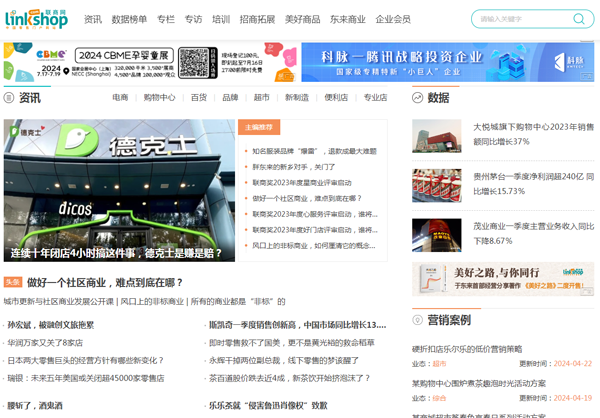The image size is (600, 418).
Task: Open headline 做好一个社区商业，难点到底在哪？
Action: pyautogui.click(x=105, y=283)
